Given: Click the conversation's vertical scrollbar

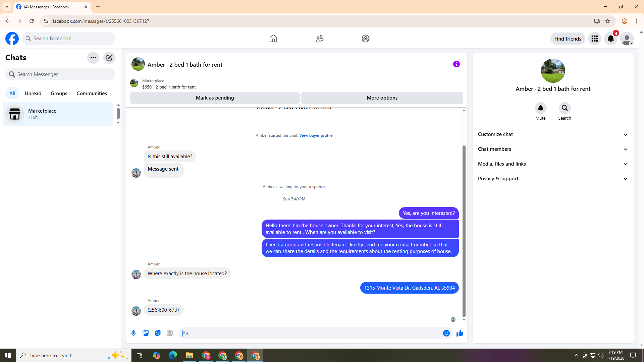Looking at the screenshot, I should pyautogui.click(x=464, y=231).
